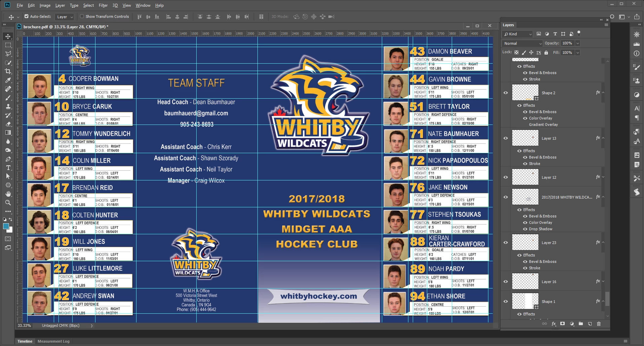644x346 pixels.
Task: Click the background color swatch
Action: 11,230
